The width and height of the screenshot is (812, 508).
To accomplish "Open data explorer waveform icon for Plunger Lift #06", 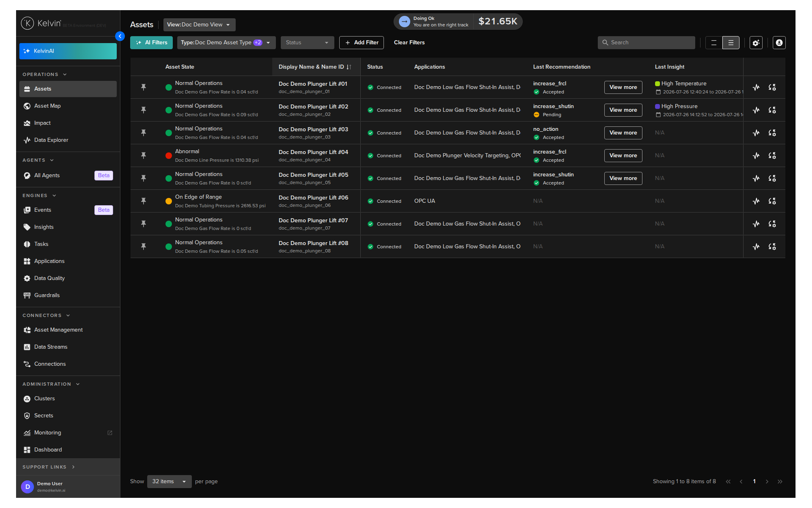I will tap(756, 201).
